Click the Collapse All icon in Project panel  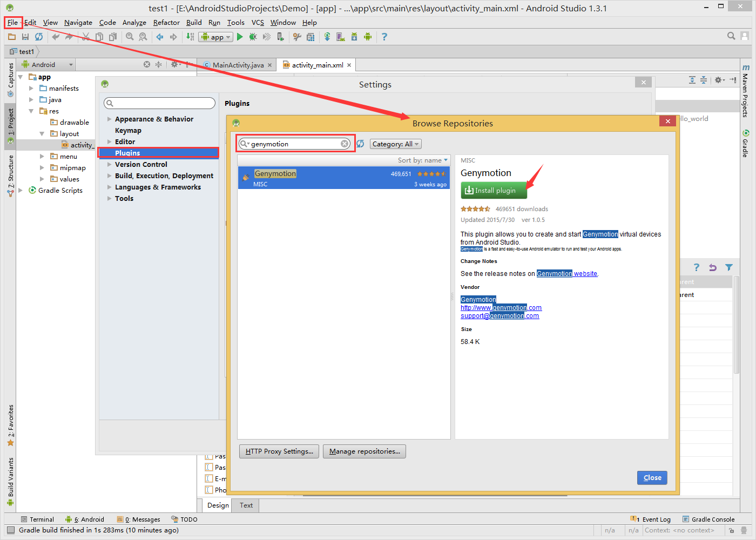[158, 64]
